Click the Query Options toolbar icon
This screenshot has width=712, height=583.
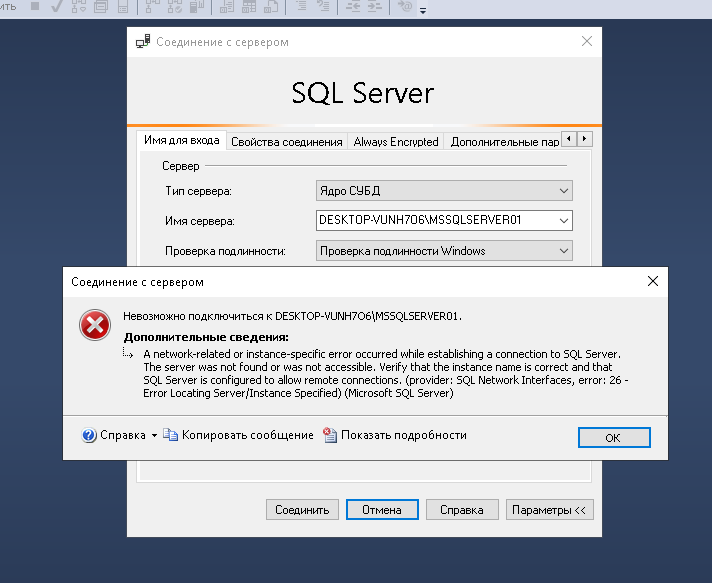(101, 6)
